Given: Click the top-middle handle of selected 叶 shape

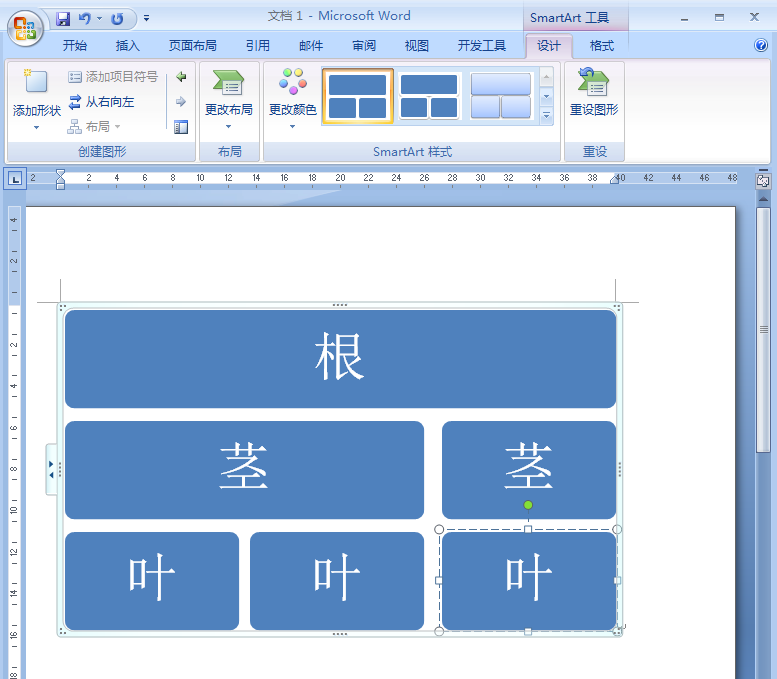Looking at the screenshot, I should point(528,529).
